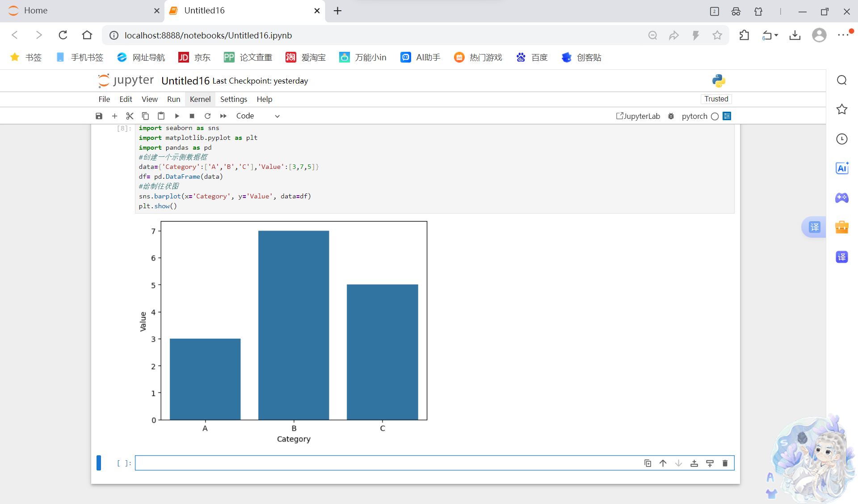Viewport: 858px width, 504px height.
Task: Restart the kernel with the circular arrow icon
Action: 207,116
